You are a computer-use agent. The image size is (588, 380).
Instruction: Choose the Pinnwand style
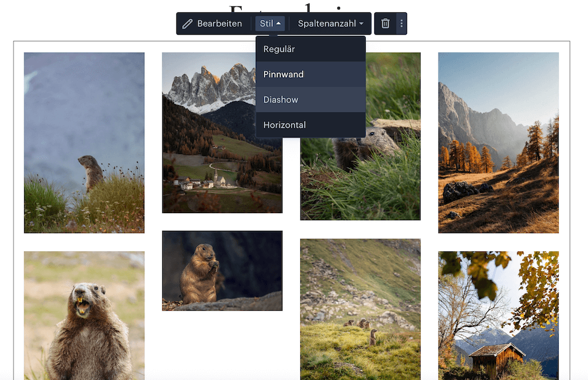point(310,74)
